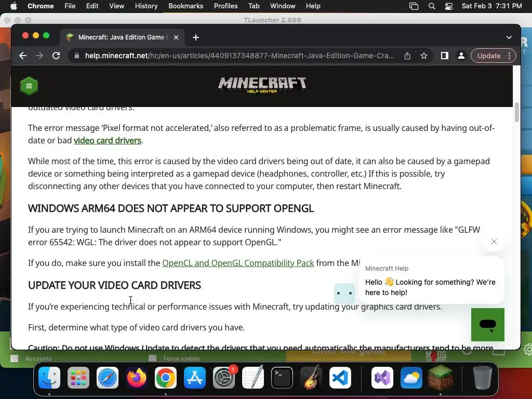Toggle the Force update checkbox in TLauncher
The width and height of the screenshot is (532, 399).
pos(153,358)
